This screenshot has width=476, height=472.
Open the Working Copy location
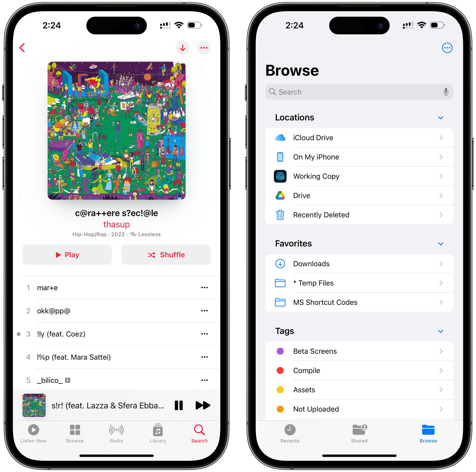(x=357, y=176)
